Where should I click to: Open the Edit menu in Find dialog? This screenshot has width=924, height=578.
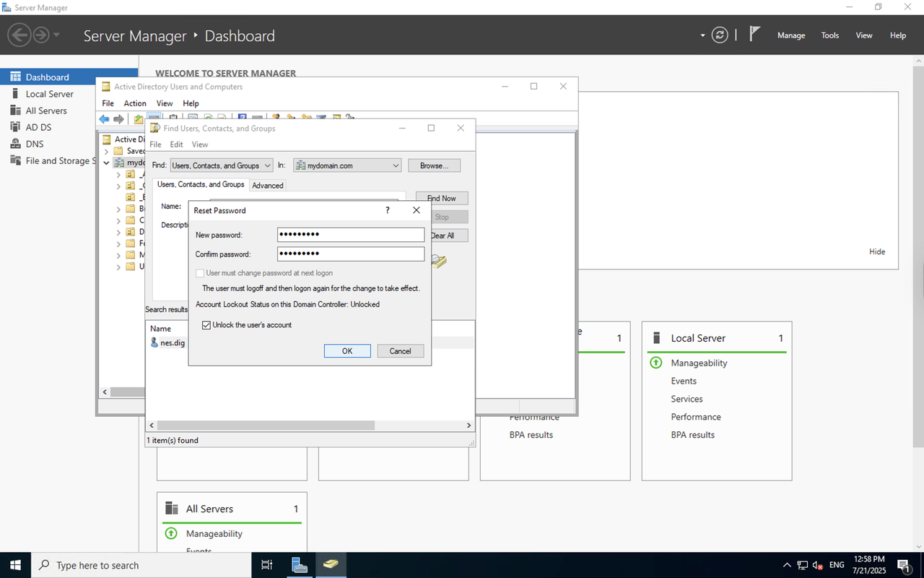coord(176,144)
